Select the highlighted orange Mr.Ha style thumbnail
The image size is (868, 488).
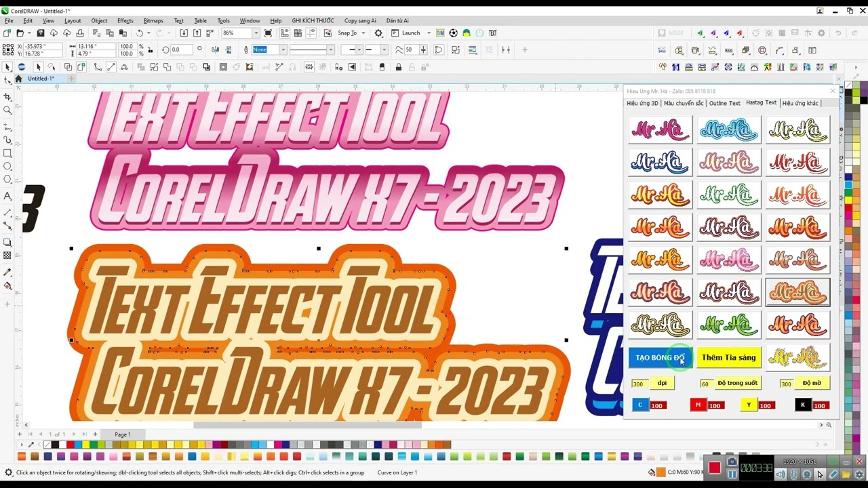[x=797, y=292]
